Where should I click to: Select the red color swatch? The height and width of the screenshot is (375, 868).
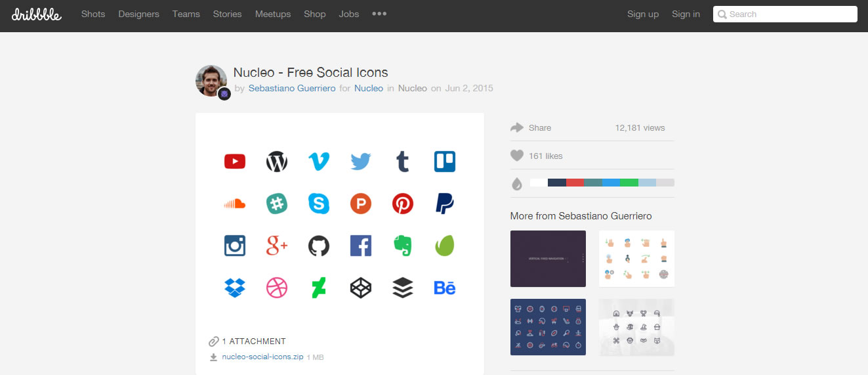[575, 183]
